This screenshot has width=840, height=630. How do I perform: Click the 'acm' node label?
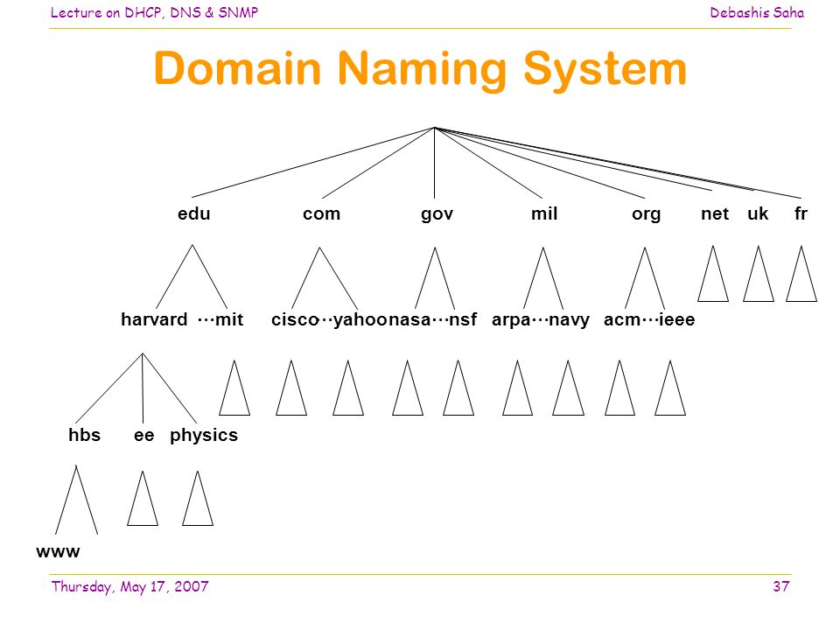622,320
